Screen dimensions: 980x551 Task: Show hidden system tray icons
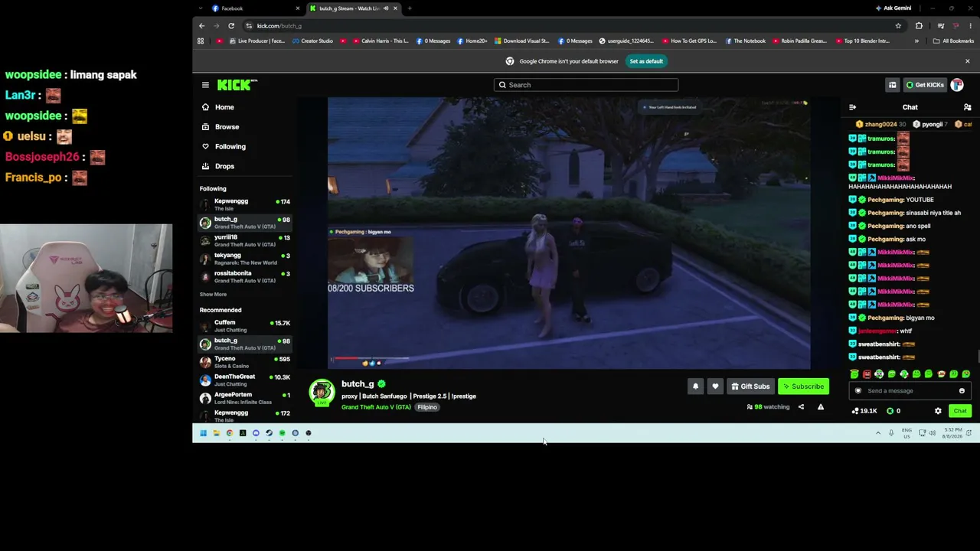click(878, 433)
